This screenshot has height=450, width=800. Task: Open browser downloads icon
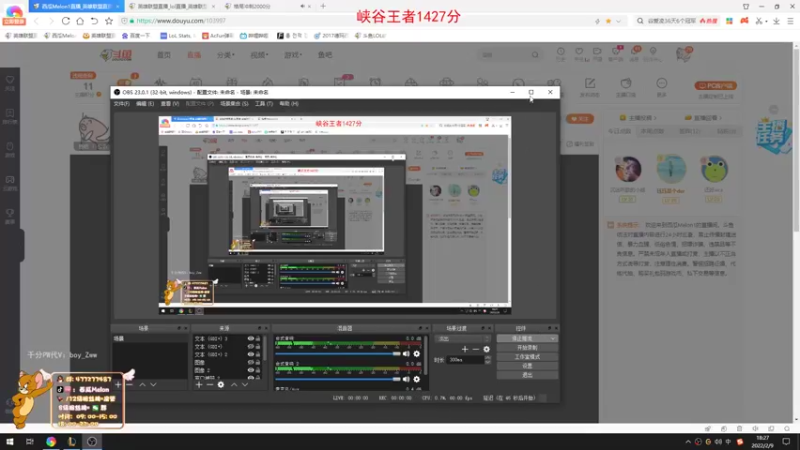(776, 21)
